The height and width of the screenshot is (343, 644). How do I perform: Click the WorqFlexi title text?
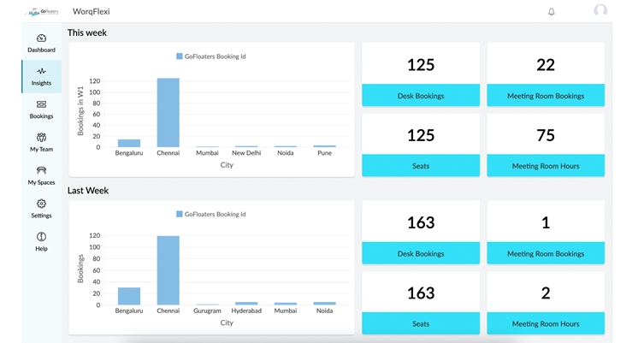click(x=92, y=12)
